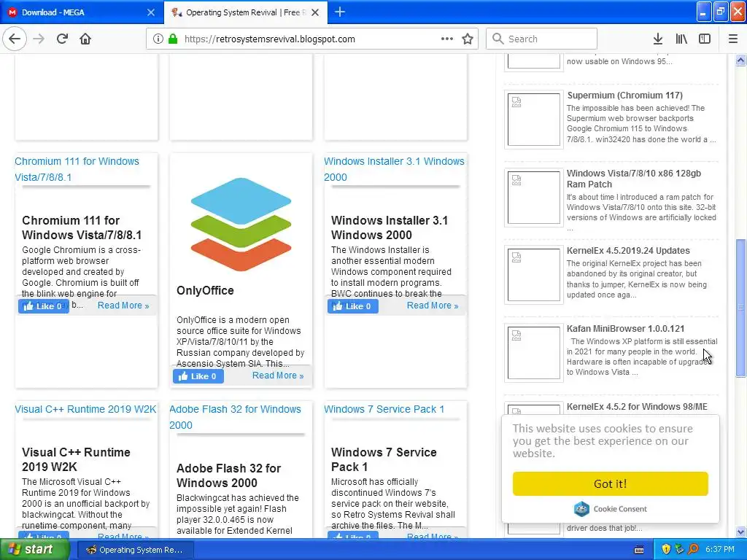Screen dimensions: 747x560
Task: Click the Windows 7 Service Pack 1 heading
Action: [x=384, y=459]
